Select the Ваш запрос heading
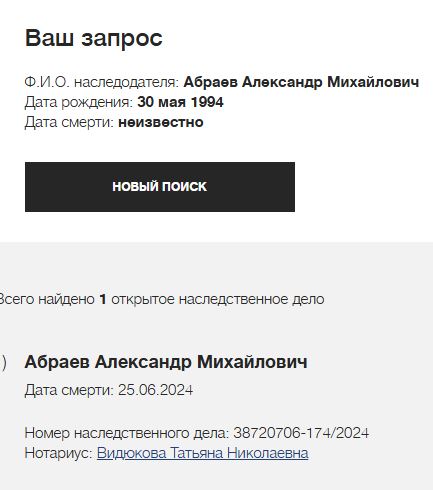This screenshot has height=490, width=433. click(x=94, y=38)
